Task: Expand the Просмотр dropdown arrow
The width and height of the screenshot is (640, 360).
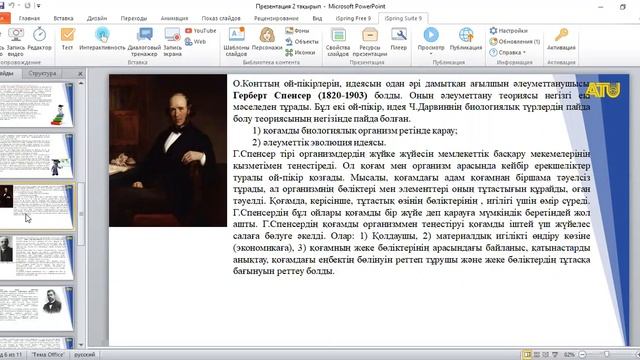Action: 431,54
